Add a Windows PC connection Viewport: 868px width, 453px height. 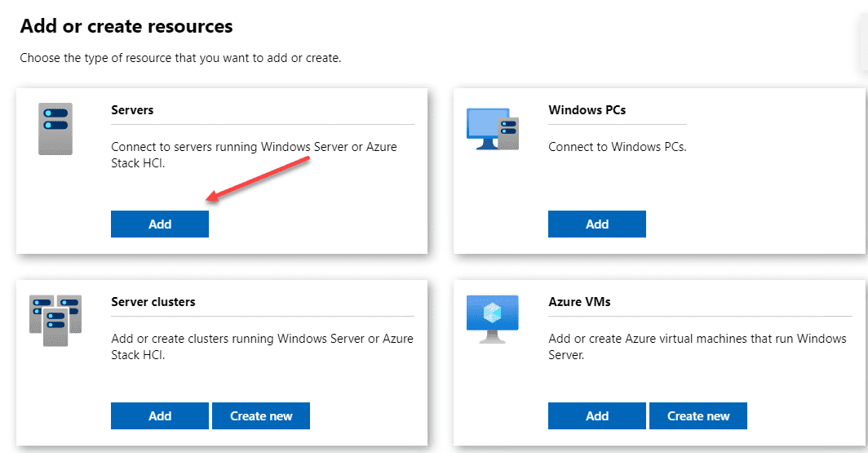(597, 224)
